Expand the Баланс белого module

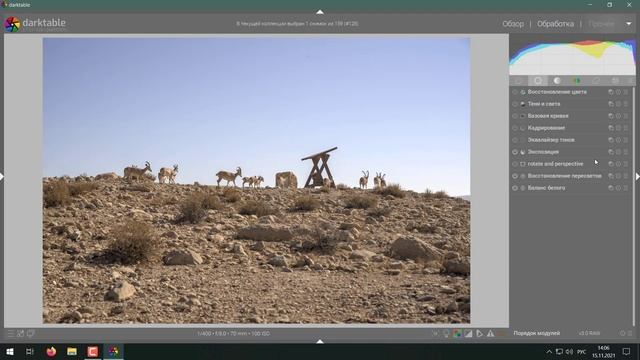click(546, 188)
